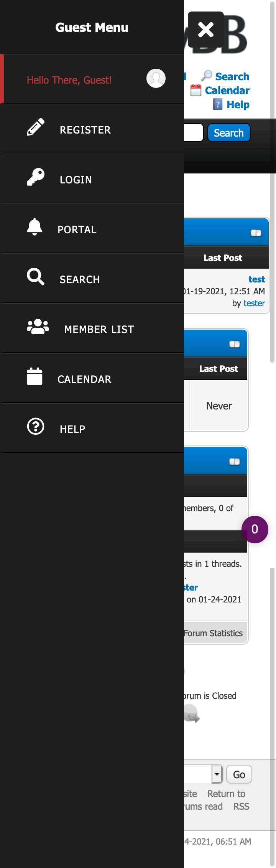276x868 pixels.
Task: Click the group icon beside Member List
Action: pos(38,327)
